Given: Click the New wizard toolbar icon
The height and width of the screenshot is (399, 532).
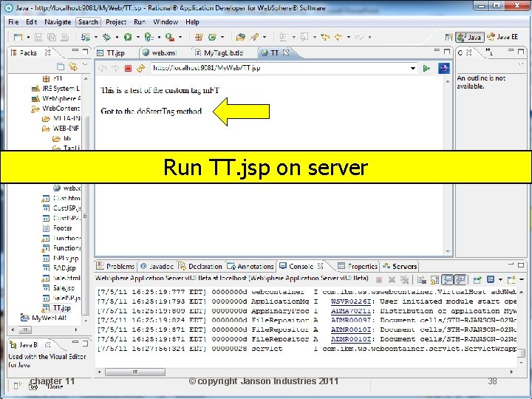Looking at the screenshot, I should click(x=18, y=37).
